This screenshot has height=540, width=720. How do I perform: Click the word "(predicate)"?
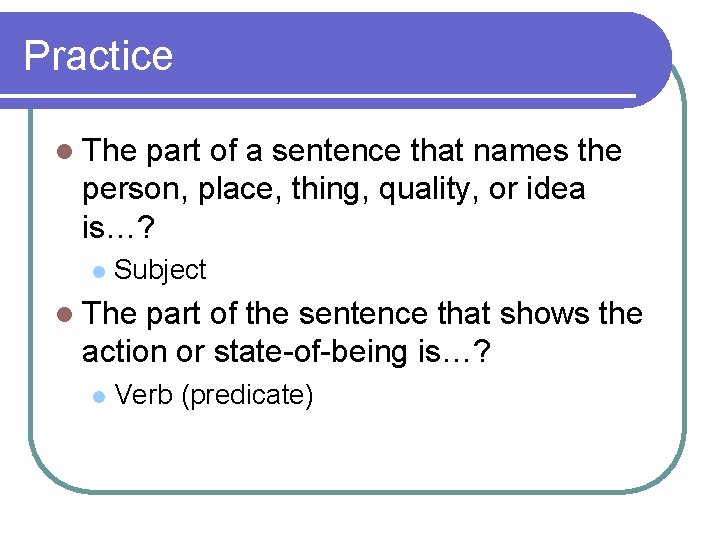click(249, 395)
